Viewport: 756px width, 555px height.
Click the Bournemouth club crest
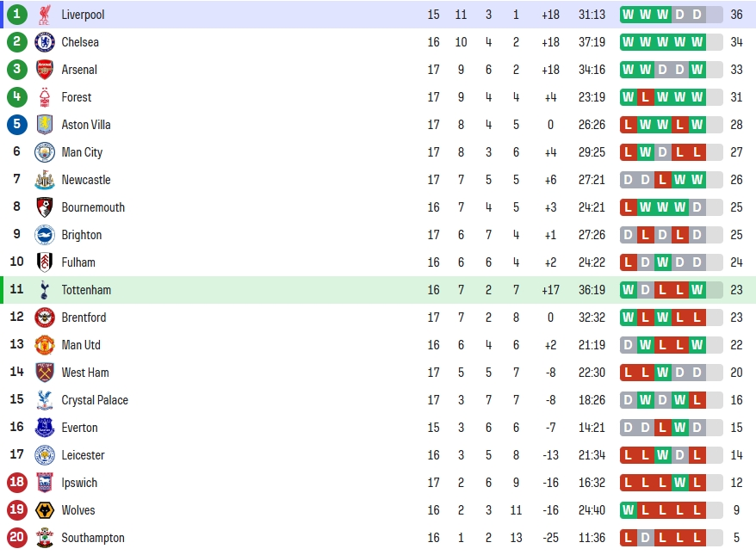coord(45,207)
